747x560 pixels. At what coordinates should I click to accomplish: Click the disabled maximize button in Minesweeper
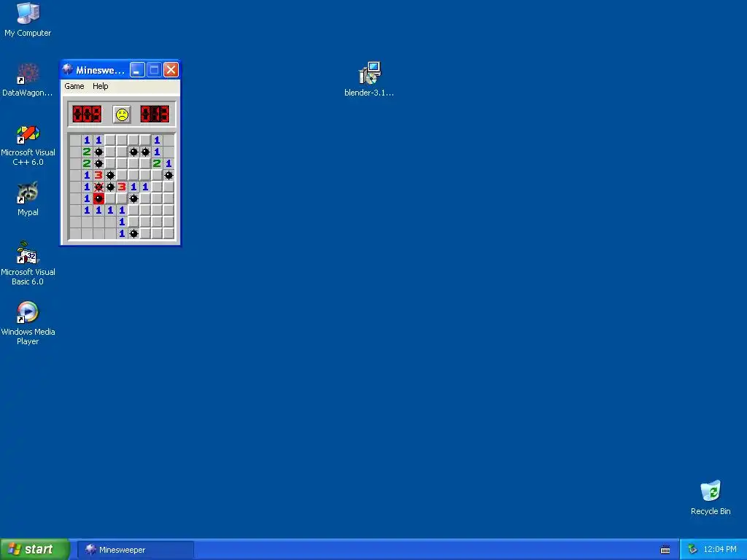[154, 70]
